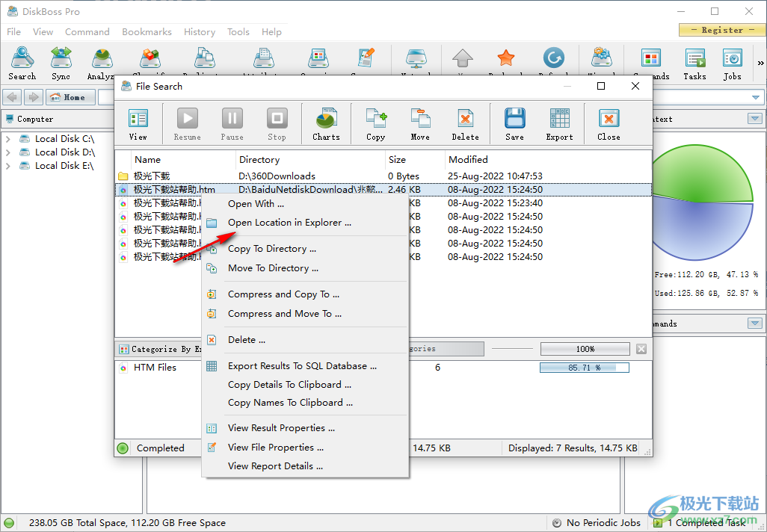767x532 pixels.
Task: Click the blue Refresh circular arrow icon
Action: (554, 58)
